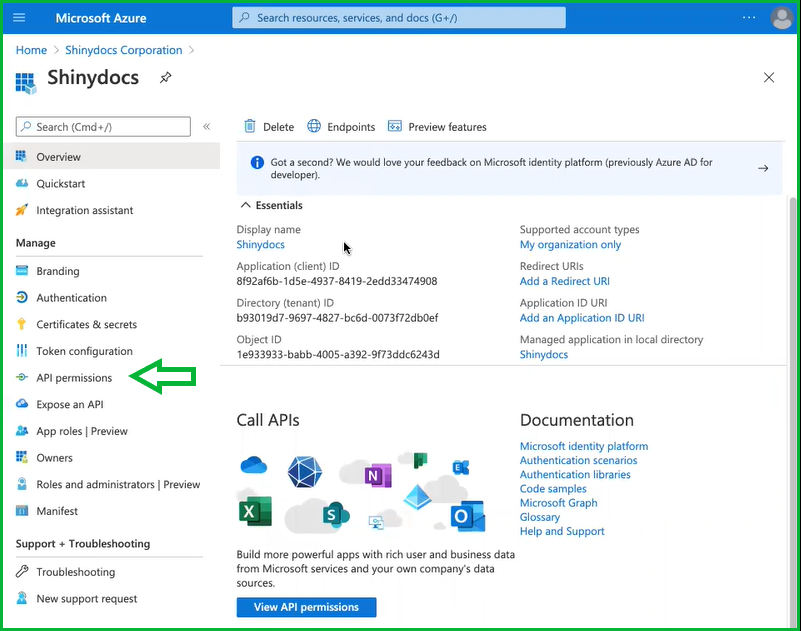Open the feedback banner arrow

click(x=763, y=168)
